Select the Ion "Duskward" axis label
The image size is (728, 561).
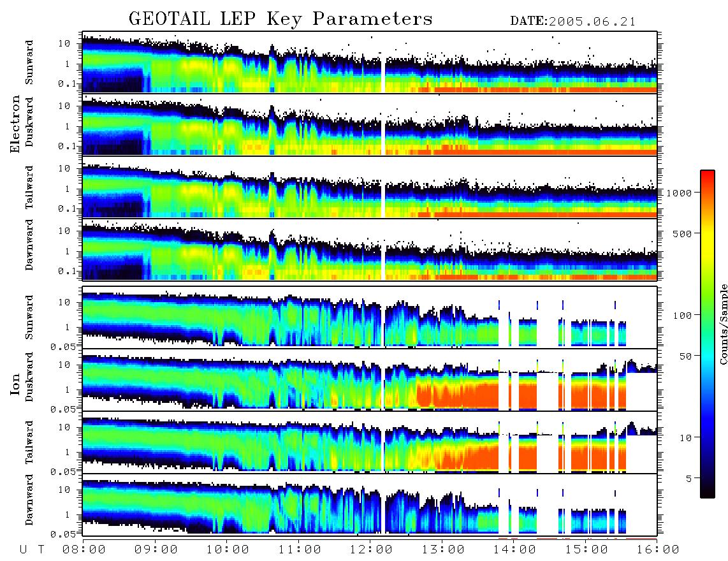click(x=29, y=377)
